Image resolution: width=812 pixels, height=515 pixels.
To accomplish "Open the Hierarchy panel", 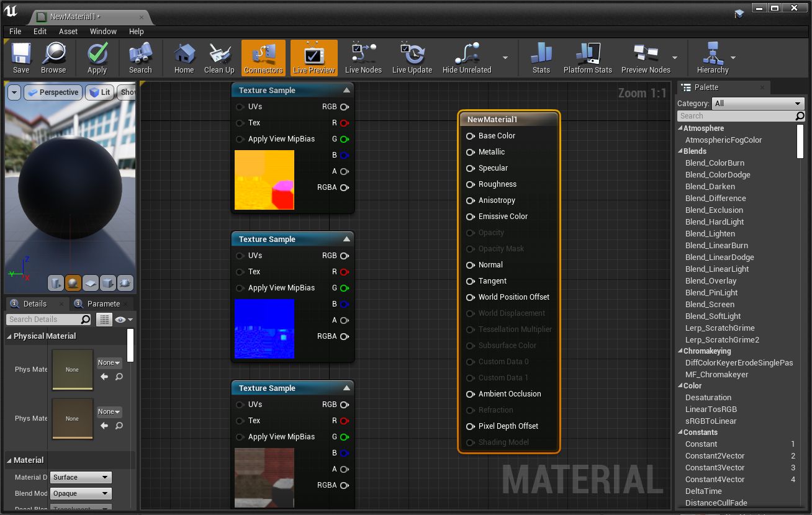I will [712, 58].
